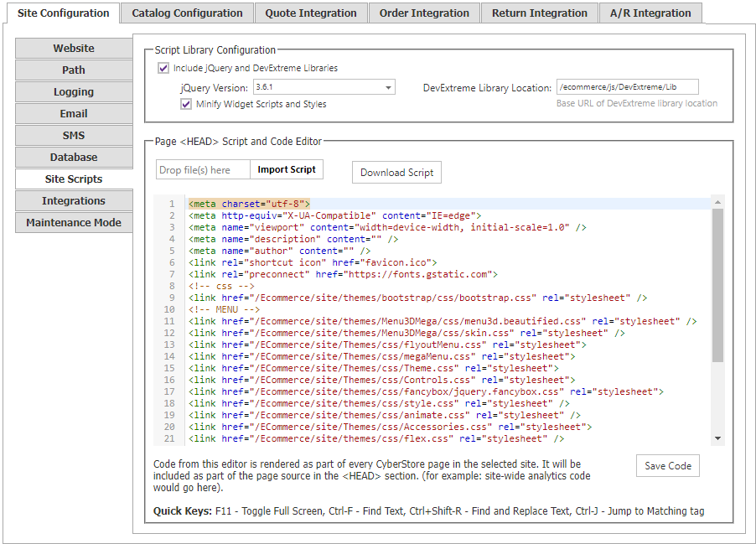This screenshot has width=756, height=544.
Task: Click the Download Script button
Action: click(x=396, y=173)
